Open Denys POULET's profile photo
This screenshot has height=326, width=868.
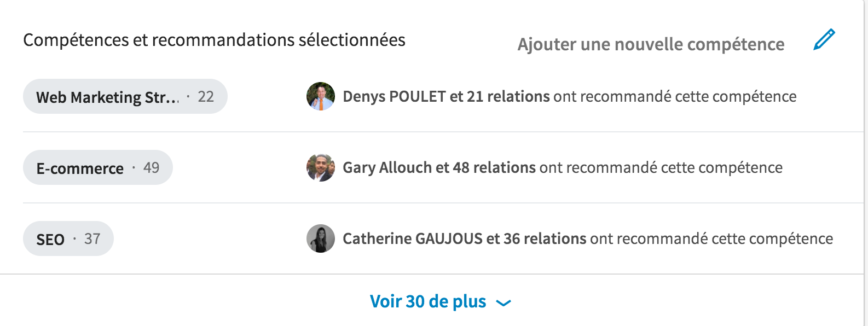pos(321,96)
